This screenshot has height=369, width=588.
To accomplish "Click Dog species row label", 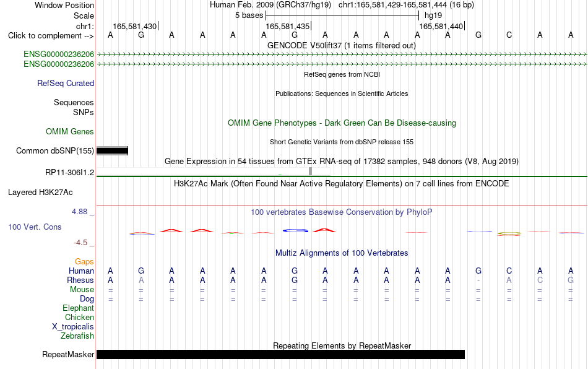I will pos(87,299).
